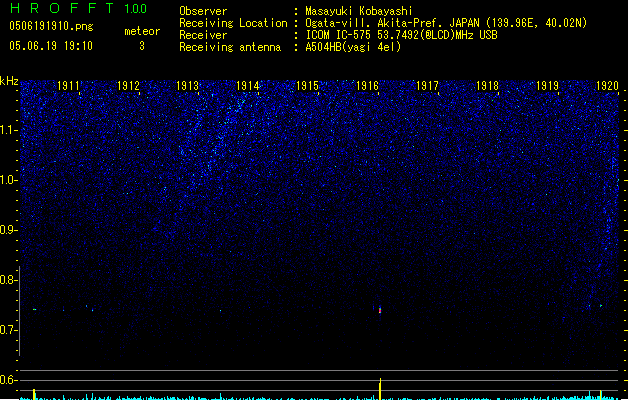This screenshot has height=400, width=629.
Task: Click the kHz axis unit label
Action: point(9,81)
